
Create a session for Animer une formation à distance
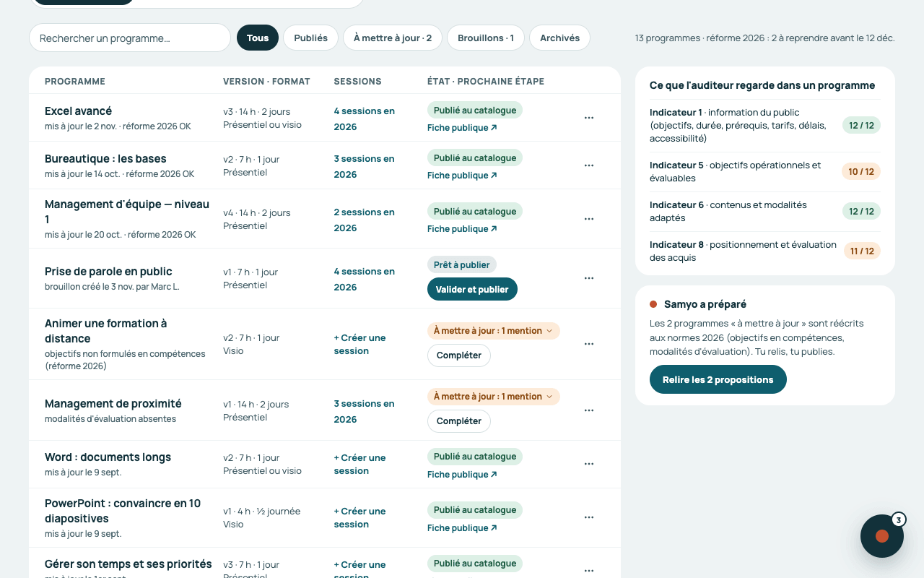pos(359,344)
